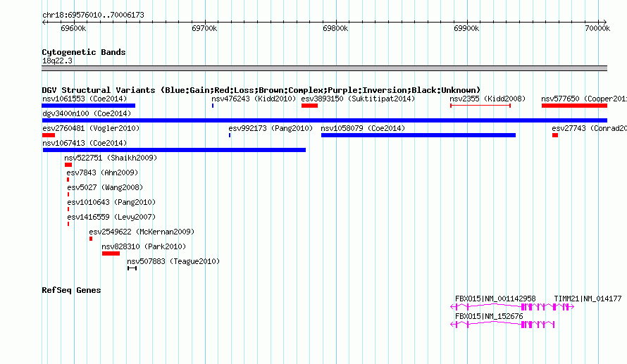Click the dgv3400n100 full-width blue bar

324,120
